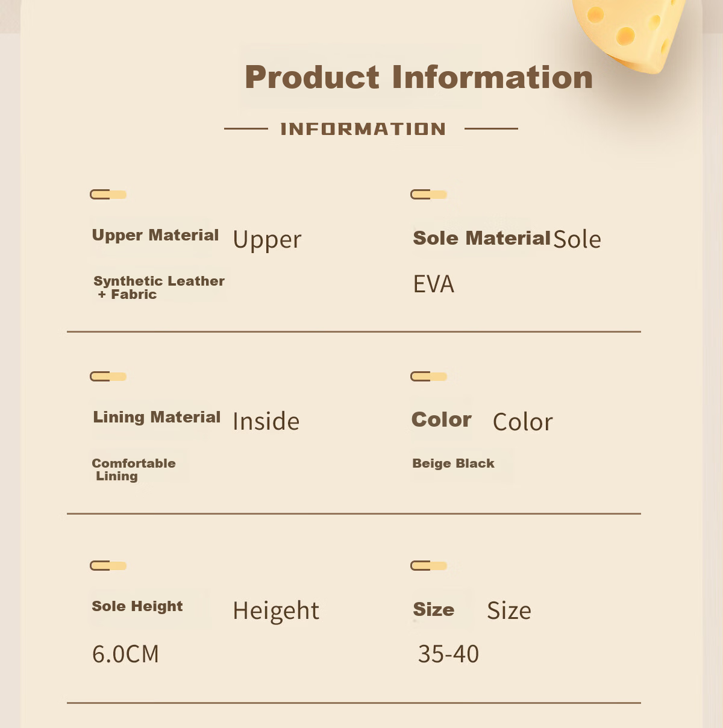Click the Beige Black color value
This screenshot has width=723, height=728.
(453, 463)
